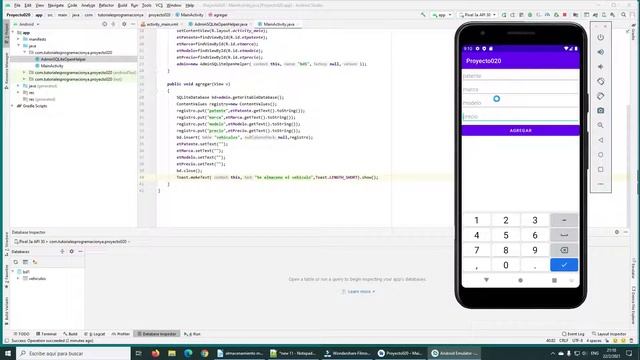Open File Explorer from the taskbar

pyautogui.click(x=172, y=353)
